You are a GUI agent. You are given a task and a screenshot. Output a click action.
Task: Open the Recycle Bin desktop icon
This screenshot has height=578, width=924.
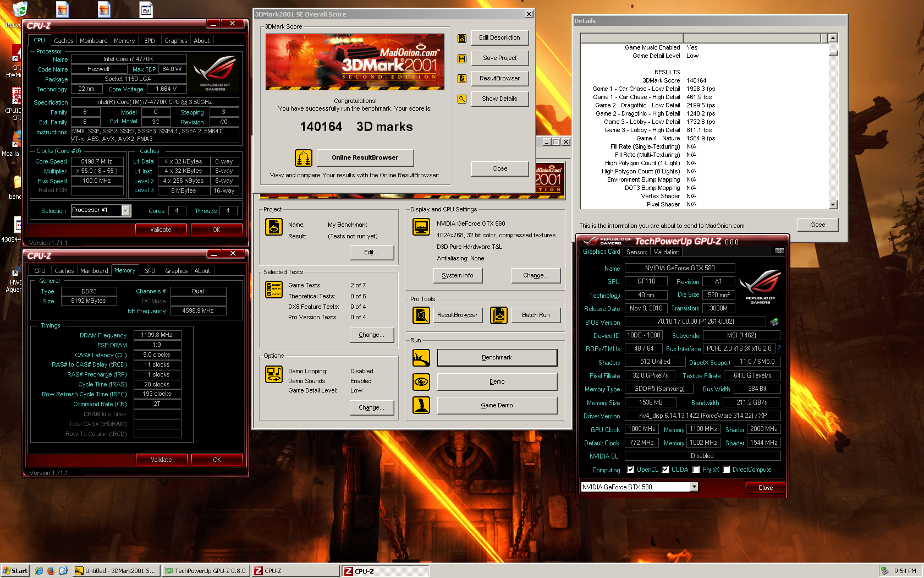coord(19,9)
